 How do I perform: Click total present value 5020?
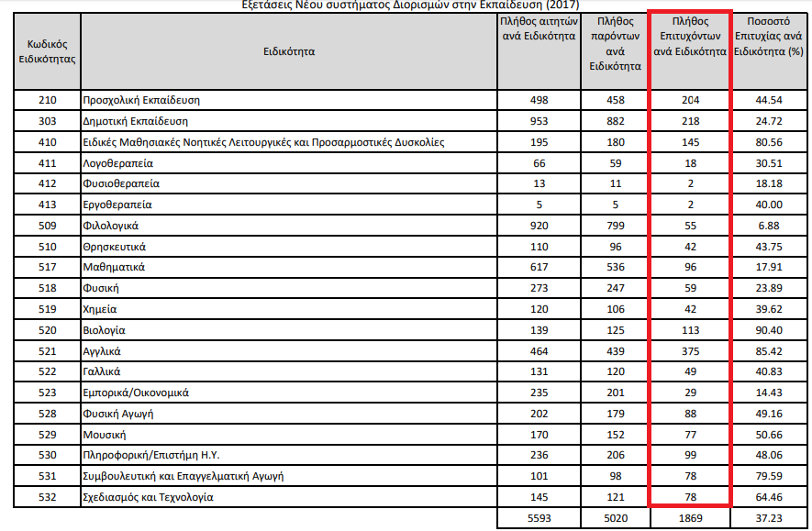pyautogui.click(x=616, y=518)
